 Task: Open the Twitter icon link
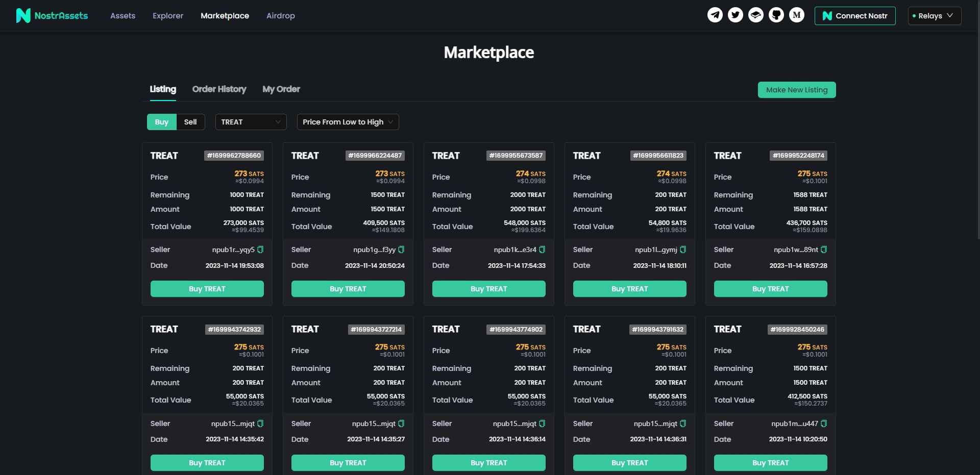click(x=735, y=15)
